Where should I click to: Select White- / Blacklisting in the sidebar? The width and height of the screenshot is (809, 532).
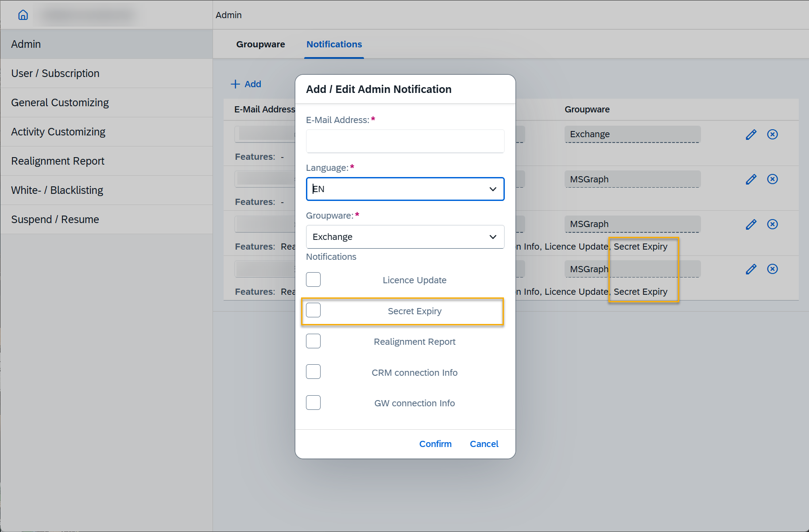tap(57, 190)
